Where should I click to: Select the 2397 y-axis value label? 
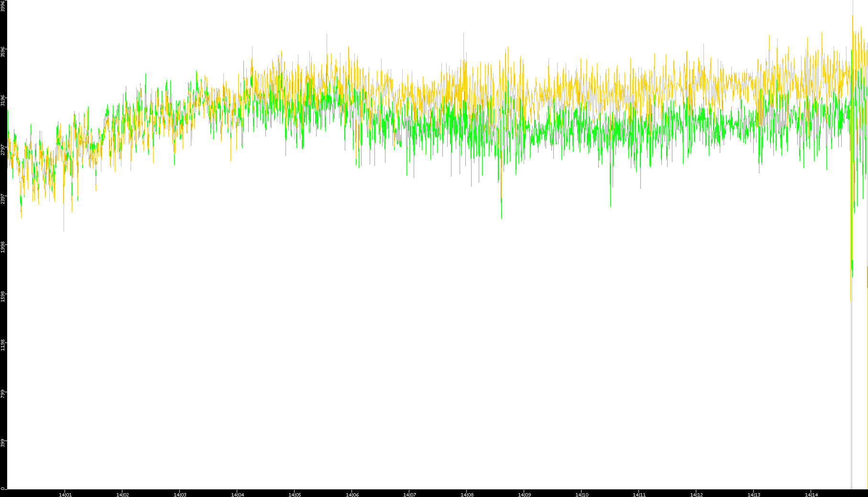click(3, 198)
